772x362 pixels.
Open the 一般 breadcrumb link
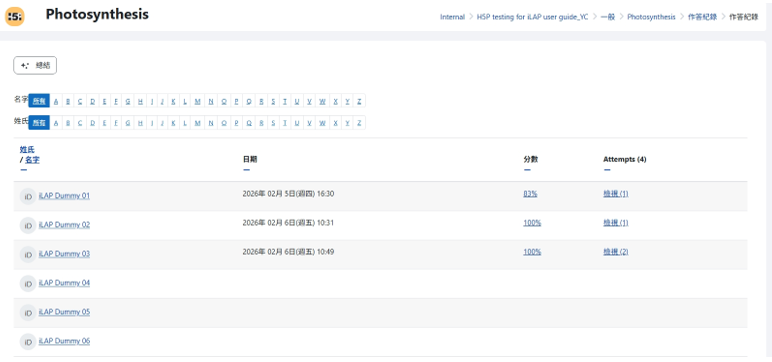(x=608, y=17)
